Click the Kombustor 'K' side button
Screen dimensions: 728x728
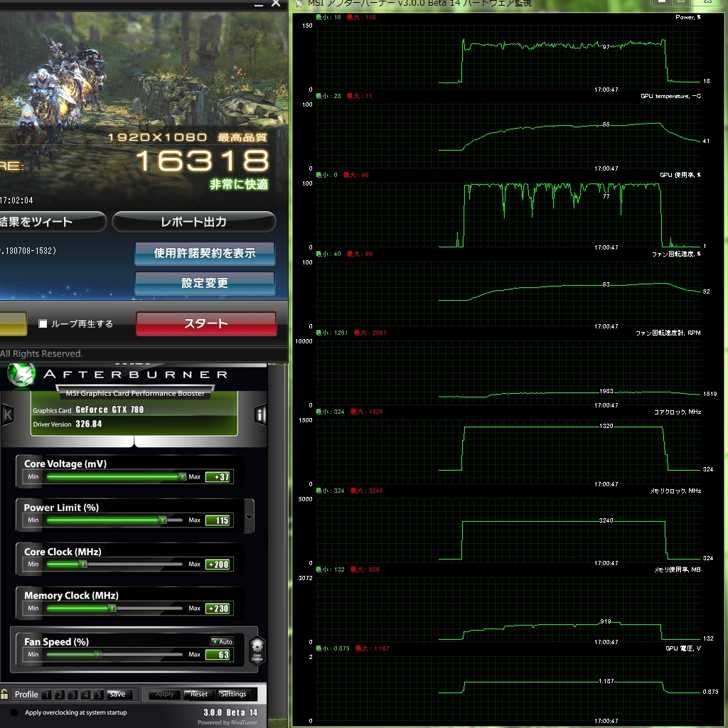pyautogui.click(x=7, y=414)
